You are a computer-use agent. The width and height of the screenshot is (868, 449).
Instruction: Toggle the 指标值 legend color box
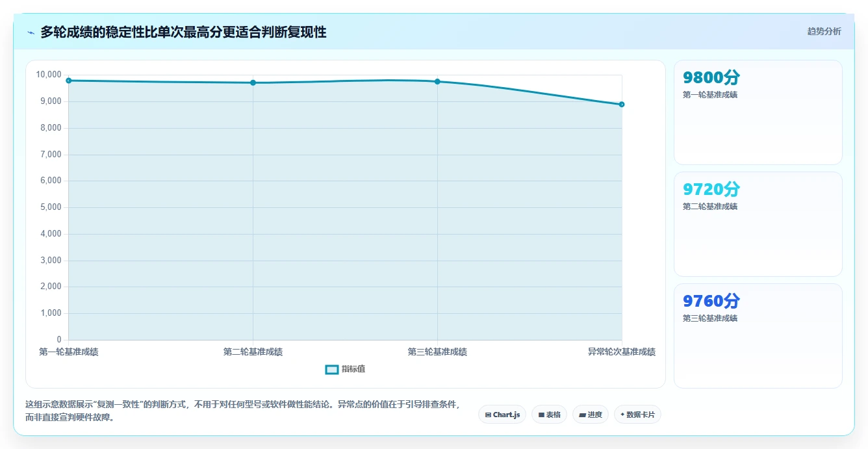click(x=331, y=369)
